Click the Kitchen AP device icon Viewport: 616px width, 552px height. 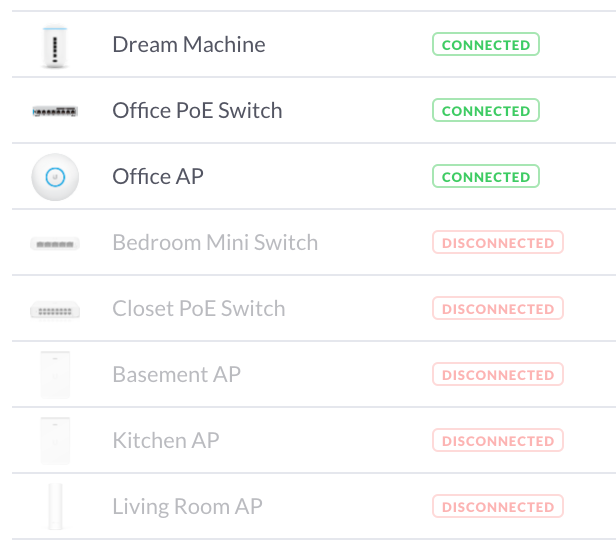(55, 441)
